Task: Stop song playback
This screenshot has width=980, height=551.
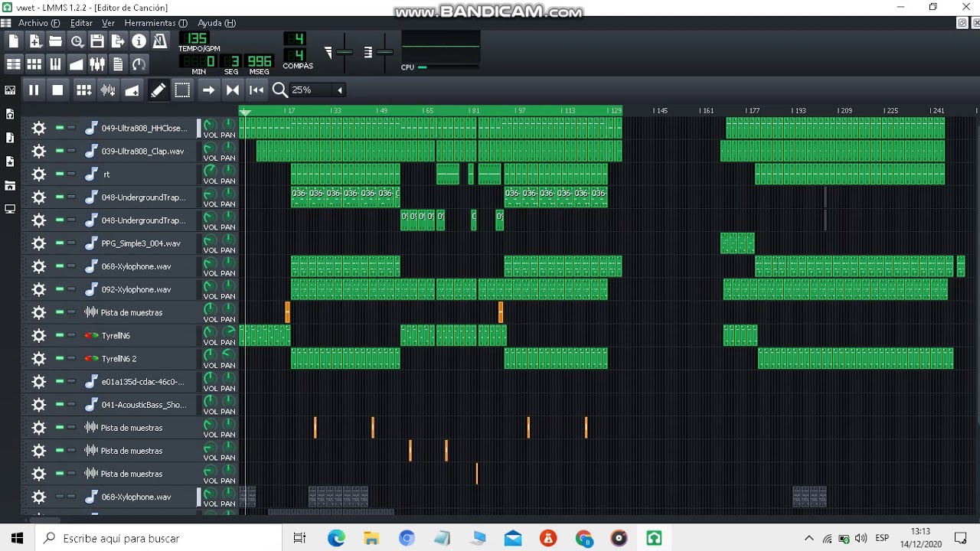Action: pos(57,90)
